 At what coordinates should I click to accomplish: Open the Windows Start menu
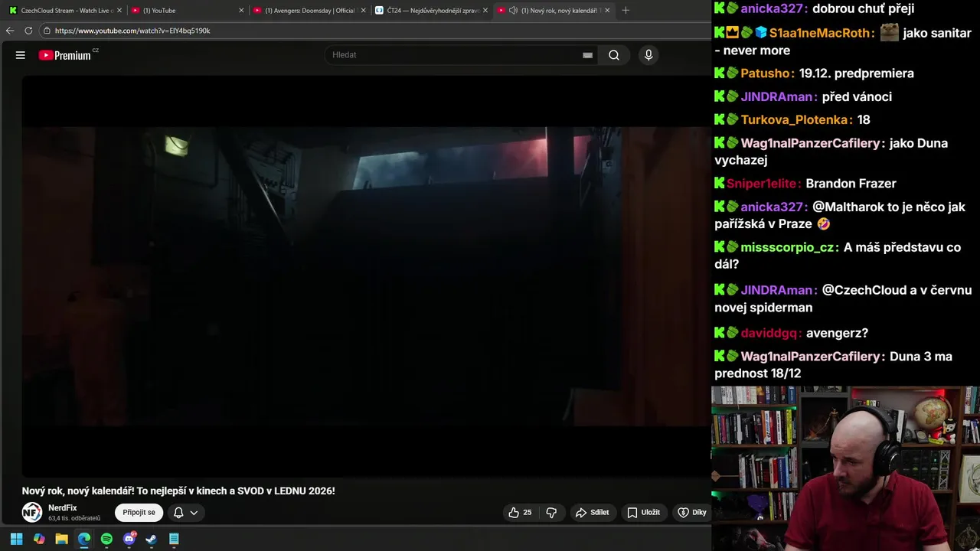pos(16,539)
